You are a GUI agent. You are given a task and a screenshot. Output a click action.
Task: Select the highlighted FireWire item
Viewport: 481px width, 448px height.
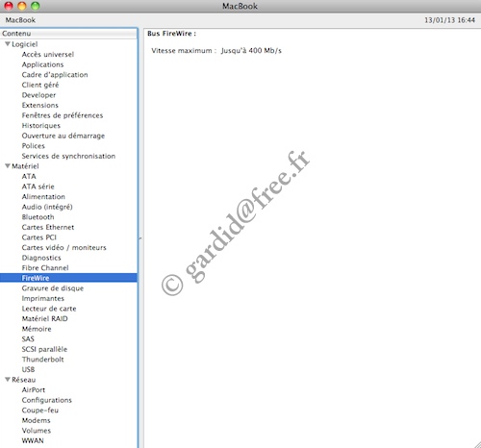pos(68,278)
